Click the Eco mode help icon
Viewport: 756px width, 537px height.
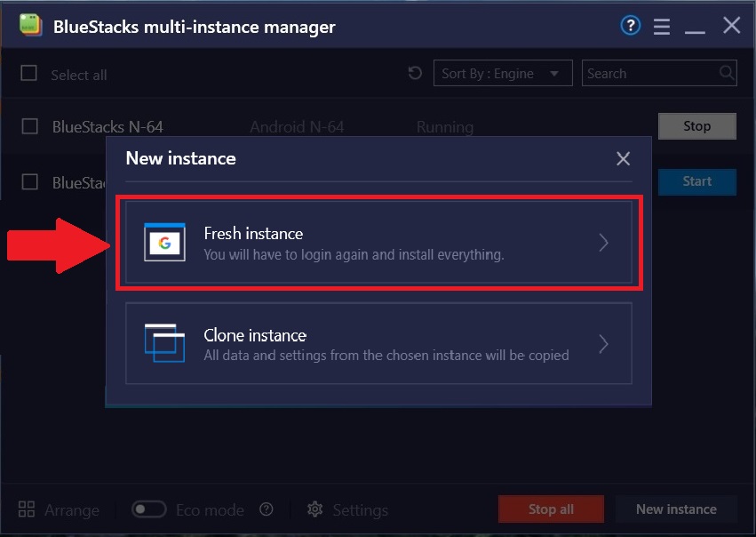tap(267, 509)
